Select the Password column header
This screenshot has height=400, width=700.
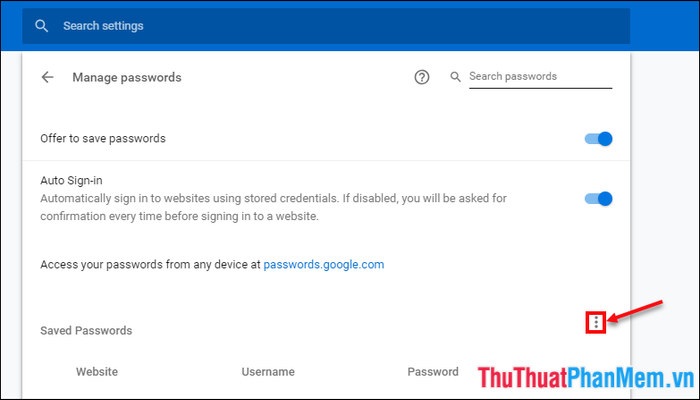[433, 371]
